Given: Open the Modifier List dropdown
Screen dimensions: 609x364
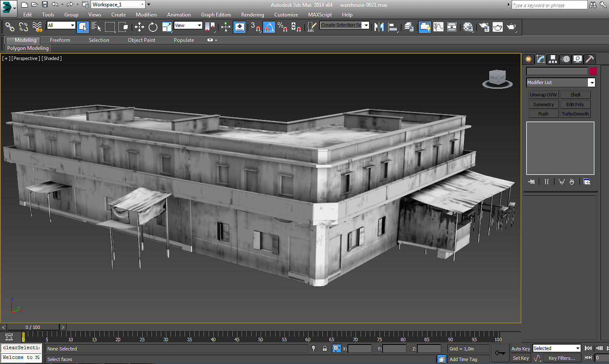Looking at the screenshot, I should [592, 82].
